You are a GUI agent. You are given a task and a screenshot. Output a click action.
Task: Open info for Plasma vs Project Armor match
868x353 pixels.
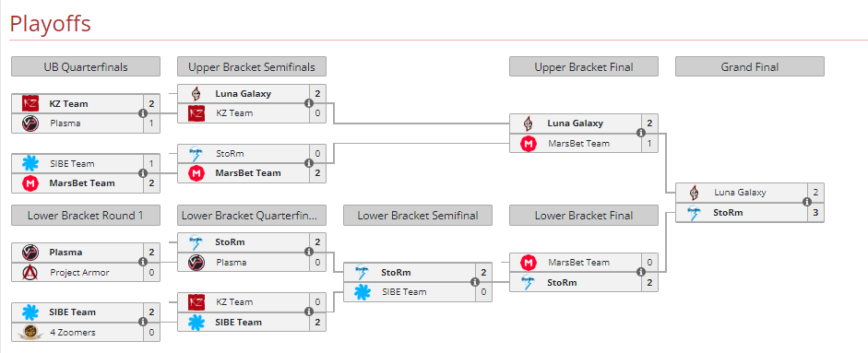click(x=143, y=263)
